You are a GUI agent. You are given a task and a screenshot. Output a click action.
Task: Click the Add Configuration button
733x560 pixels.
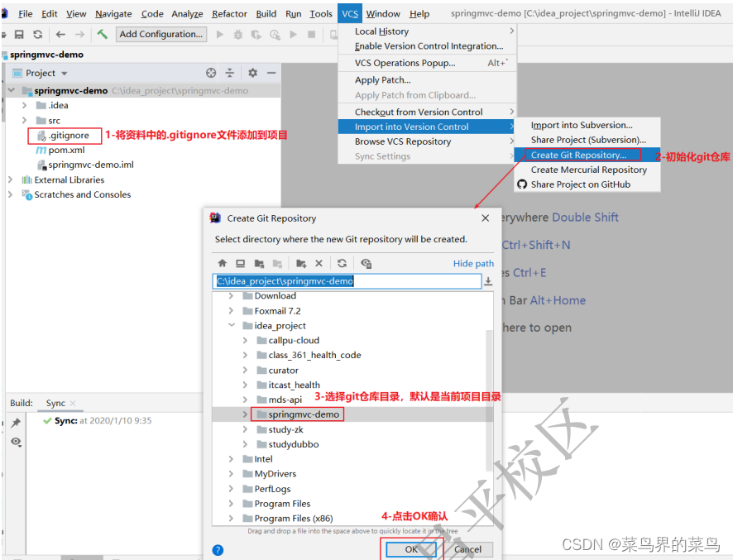(161, 34)
